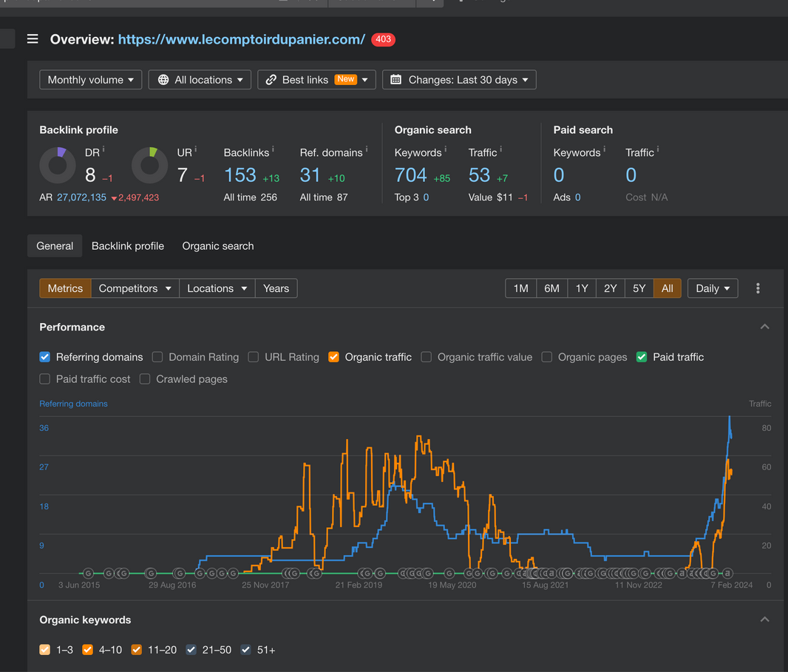Image resolution: width=788 pixels, height=672 pixels.
Task: Click the Ads count value 0
Action: (578, 197)
